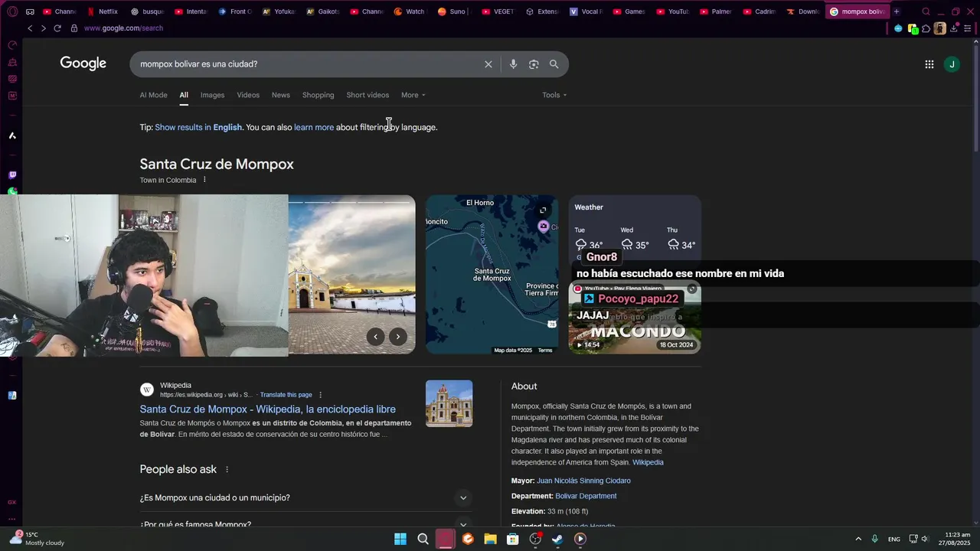Open the browser extensions puzzle icon
This screenshot has height=551, width=980.
pos(926,28)
